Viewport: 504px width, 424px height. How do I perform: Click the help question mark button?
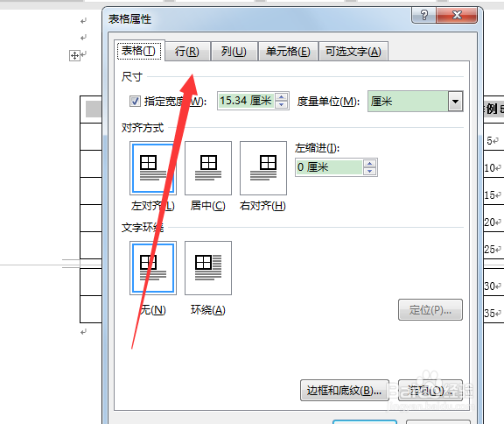point(424,15)
